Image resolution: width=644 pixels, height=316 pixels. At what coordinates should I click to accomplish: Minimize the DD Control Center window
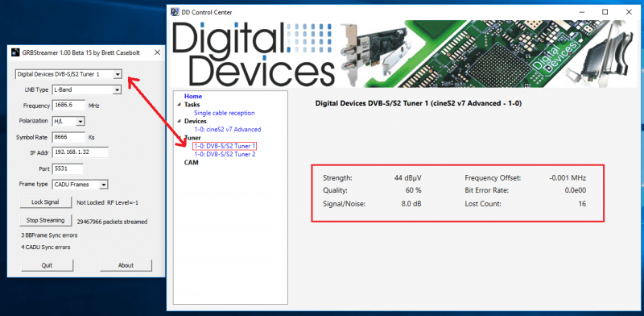pos(581,12)
